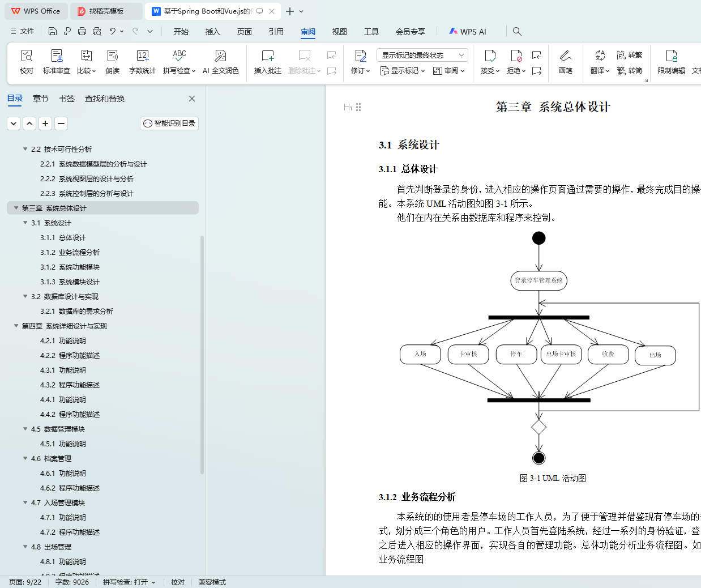Click the heading drag handle beside chapter title

tap(358, 107)
